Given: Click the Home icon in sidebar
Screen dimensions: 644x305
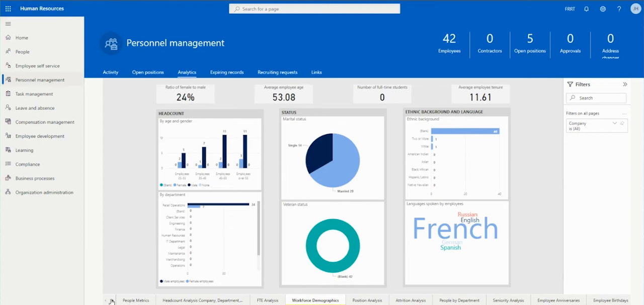Looking at the screenshot, I should click(x=8, y=38).
